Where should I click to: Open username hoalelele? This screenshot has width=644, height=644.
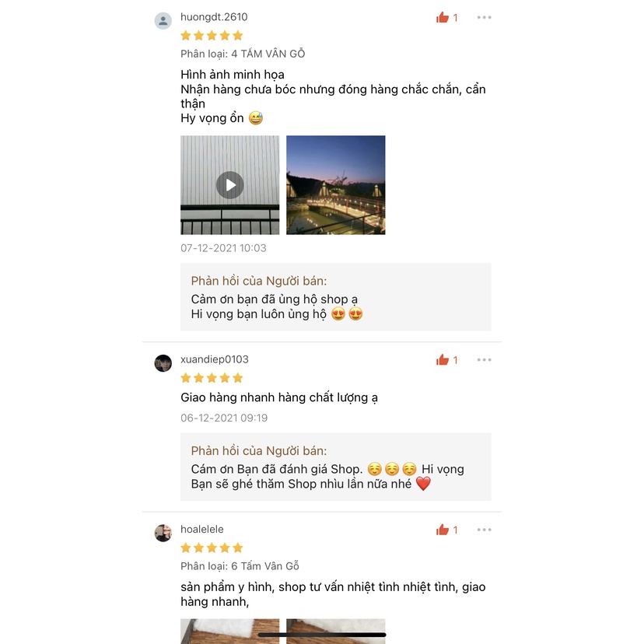202,530
